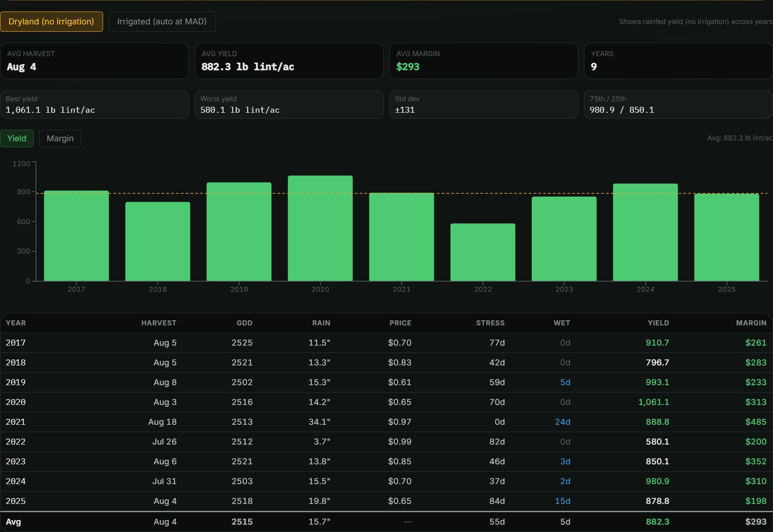Click the WET column header
The image size is (773, 532).
click(x=562, y=323)
